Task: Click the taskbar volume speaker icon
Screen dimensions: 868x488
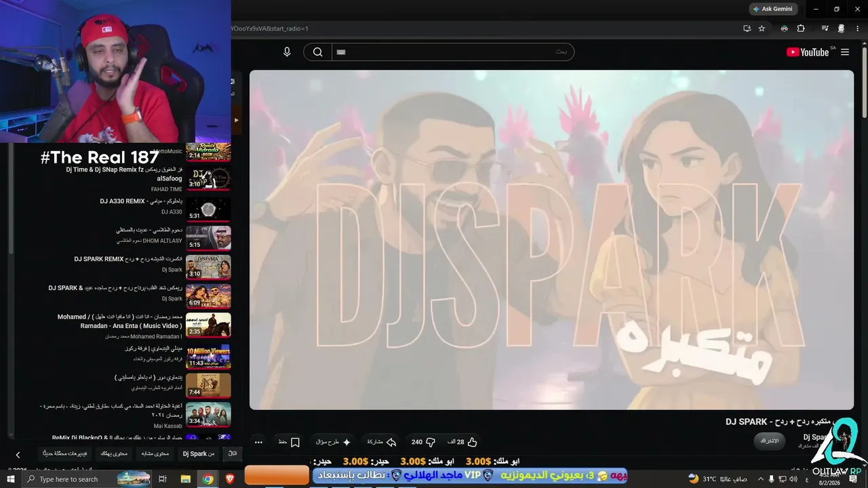Action: [x=793, y=479]
